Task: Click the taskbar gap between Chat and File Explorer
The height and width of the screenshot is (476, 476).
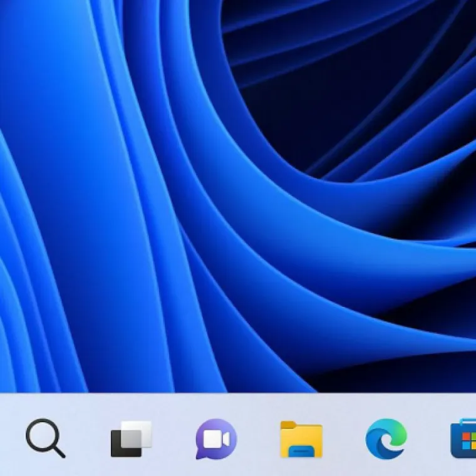Action: point(259,438)
